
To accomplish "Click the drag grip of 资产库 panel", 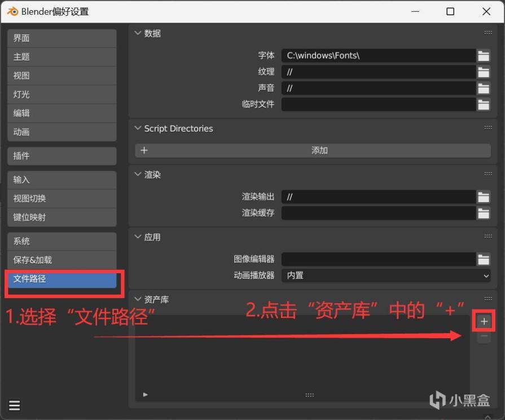I will pyautogui.click(x=488, y=299).
